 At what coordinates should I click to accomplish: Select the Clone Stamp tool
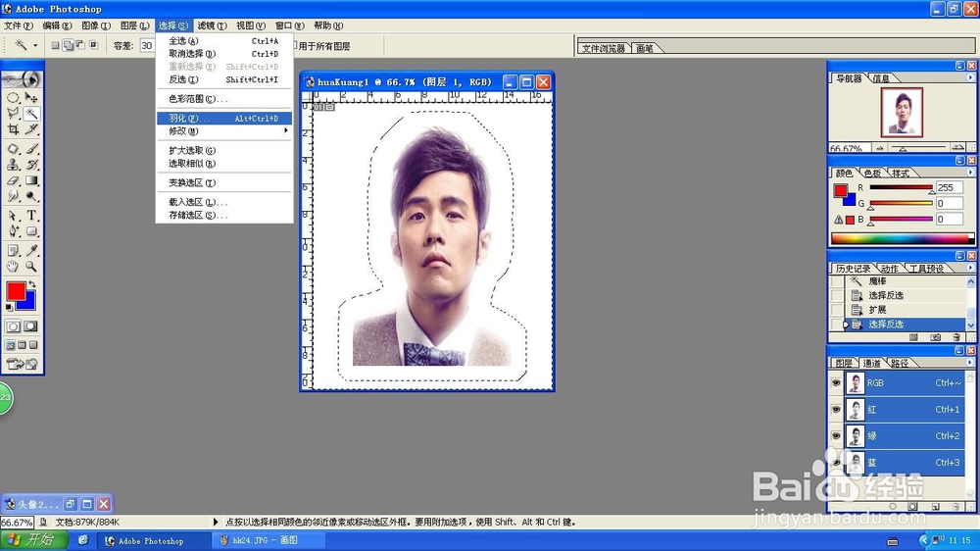(13, 165)
